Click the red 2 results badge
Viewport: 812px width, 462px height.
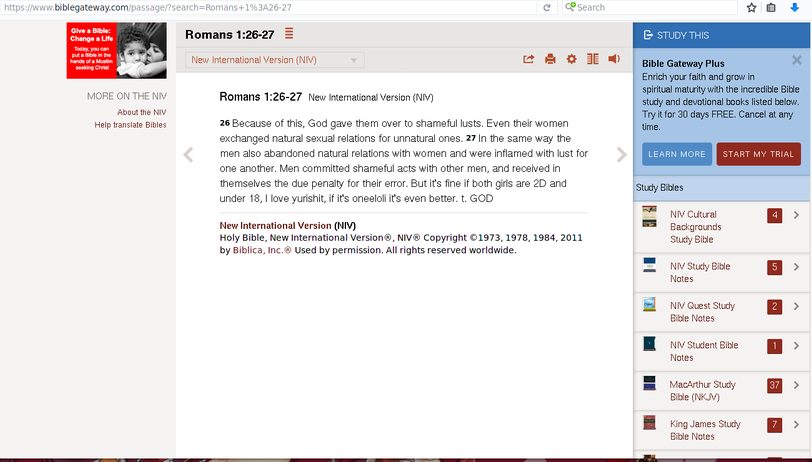click(775, 306)
